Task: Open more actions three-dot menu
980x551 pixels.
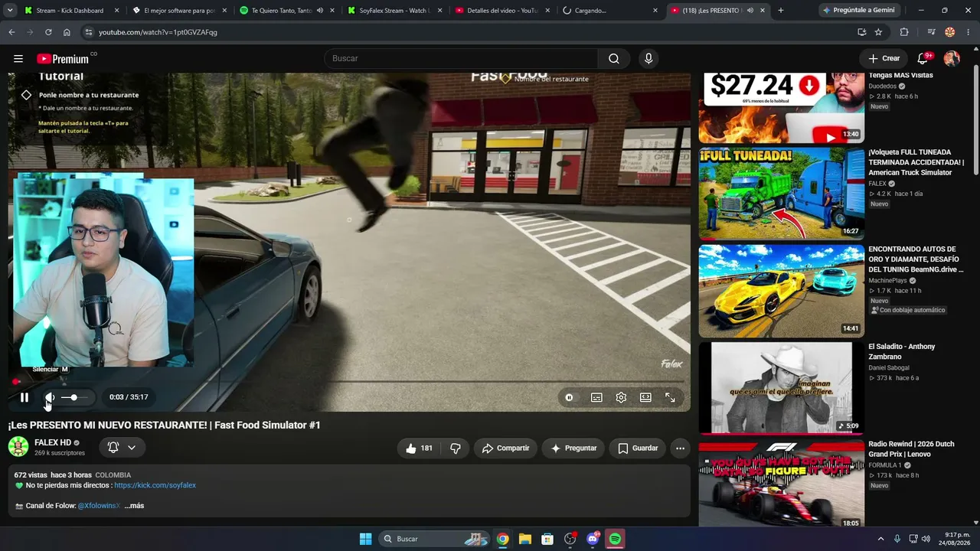Action: click(x=680, y=448)
